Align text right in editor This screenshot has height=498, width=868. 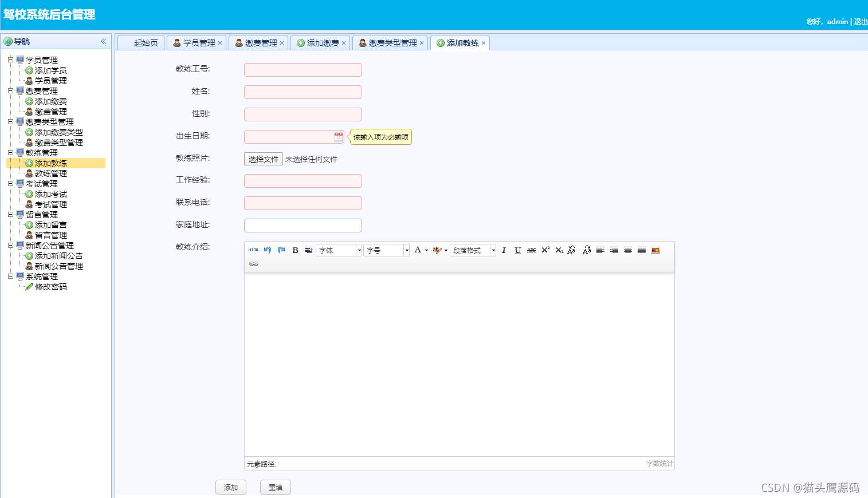[614, 250]
